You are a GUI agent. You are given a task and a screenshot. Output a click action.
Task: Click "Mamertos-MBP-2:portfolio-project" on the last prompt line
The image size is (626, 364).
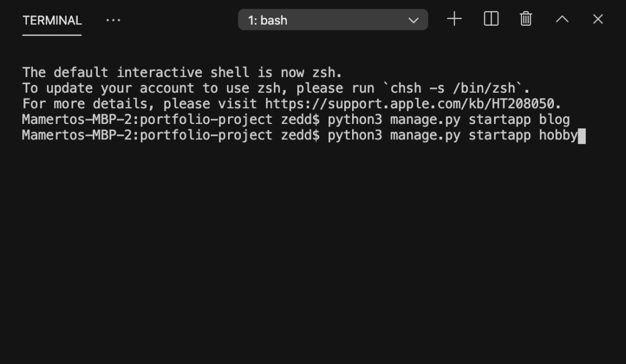(147, 136)
